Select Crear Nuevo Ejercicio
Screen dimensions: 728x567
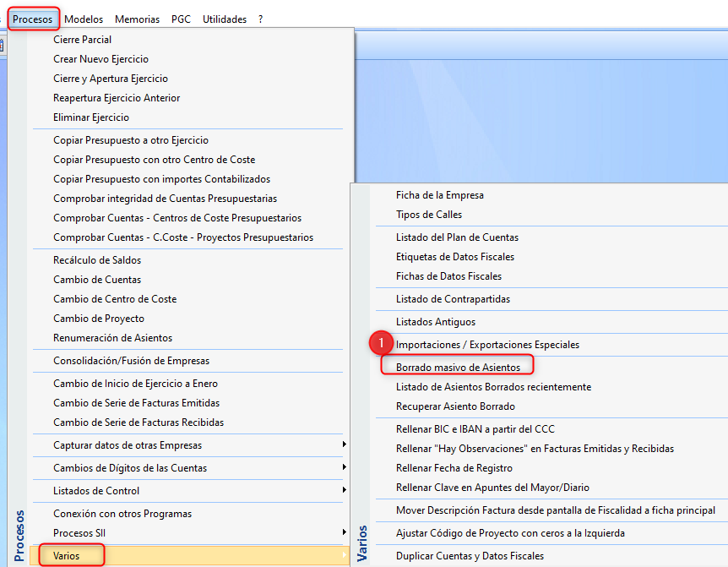(x=101, y=59)
